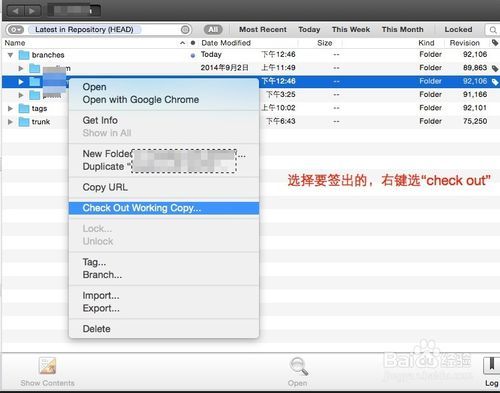The width and height of the screenshot is (500, 393).
Task: Click revision 91,166 cell
Action: (x=475, y=95)
